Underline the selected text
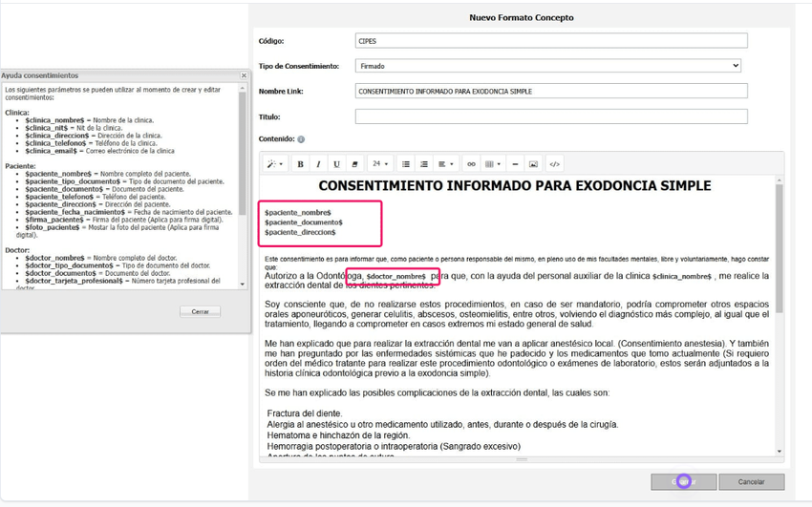 [336, 164]
